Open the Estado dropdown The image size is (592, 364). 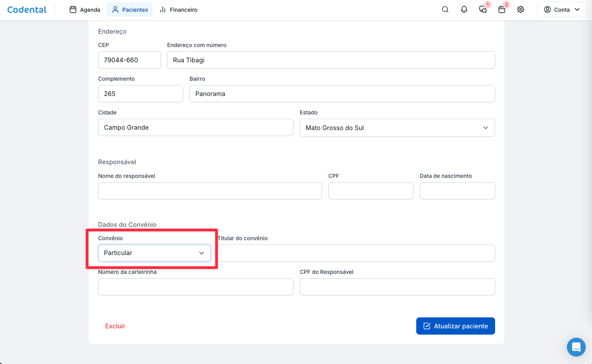pos(397,128)
